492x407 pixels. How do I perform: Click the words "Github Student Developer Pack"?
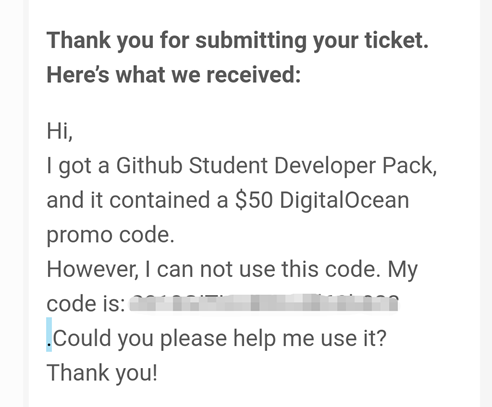click(275, 166)
